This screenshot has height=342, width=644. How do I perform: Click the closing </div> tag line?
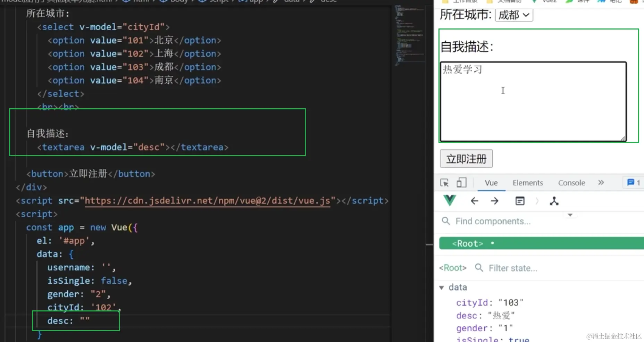(x=31, y=187)
